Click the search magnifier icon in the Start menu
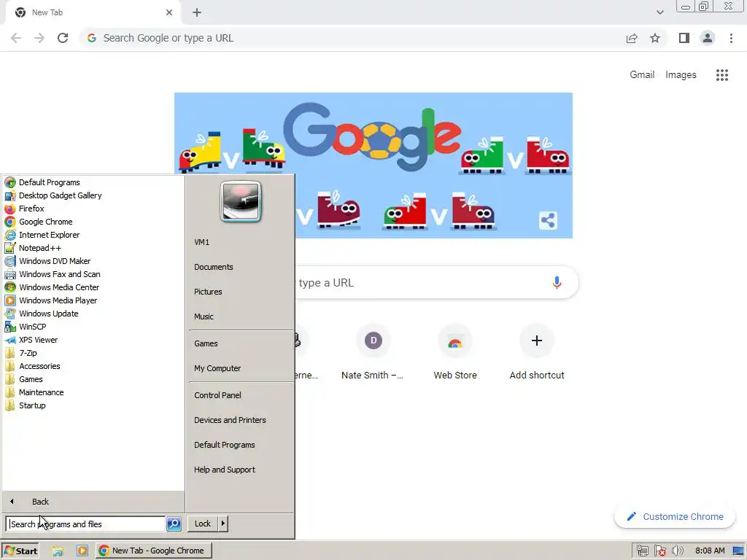This screenshot has height=560, width=747. (174, 524)
